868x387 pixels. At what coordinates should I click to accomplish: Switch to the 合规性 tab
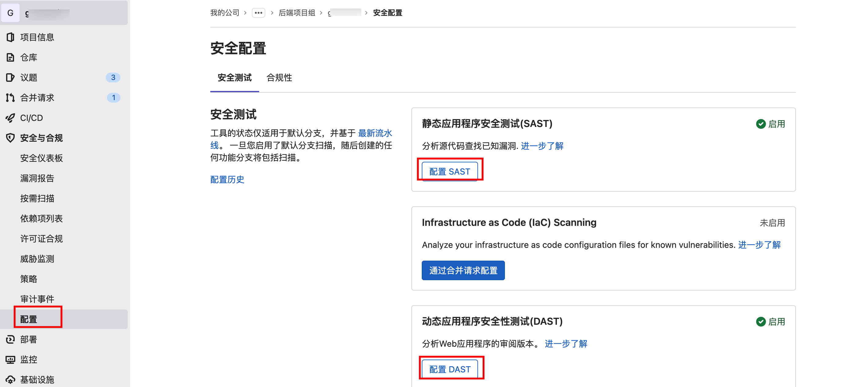[279, 78]
